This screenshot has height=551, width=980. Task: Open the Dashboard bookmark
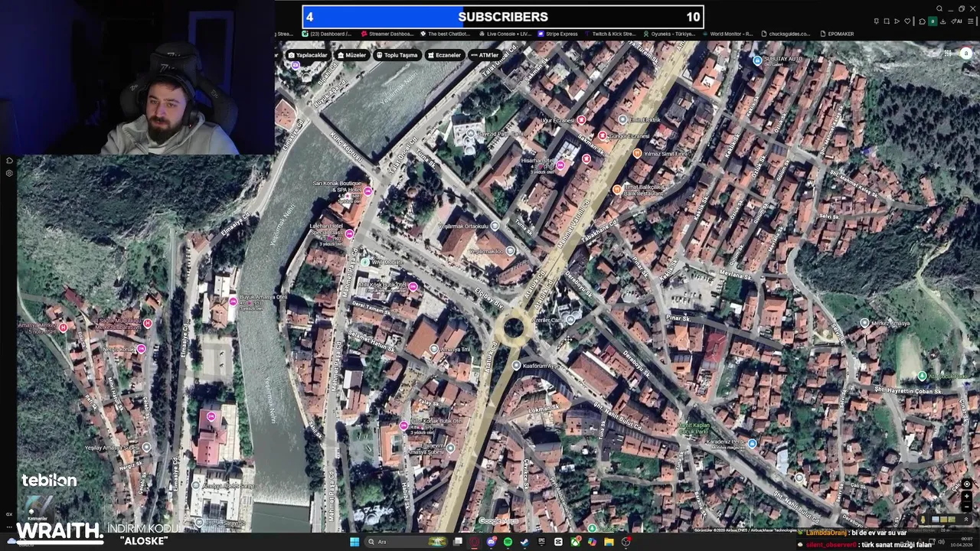(327, 34)
